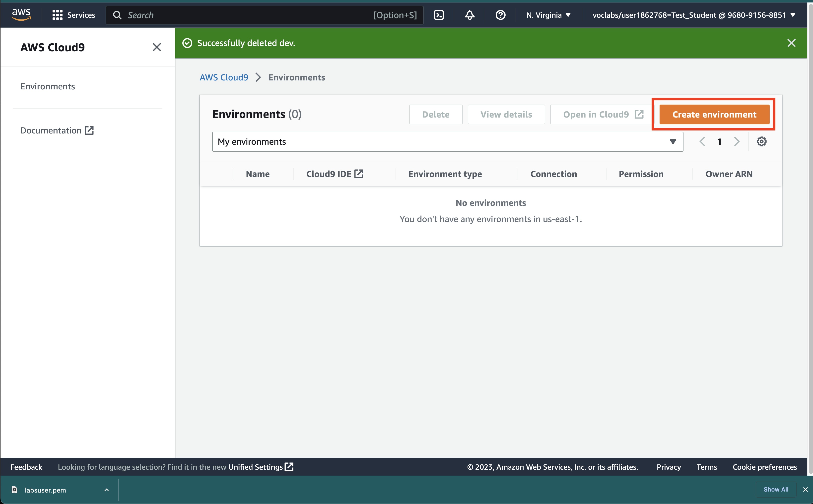The height and width of the screenshot is (504, 813).
Task: Click the AWS Cloud9 breadcrumb link
Action: (224, 77)
